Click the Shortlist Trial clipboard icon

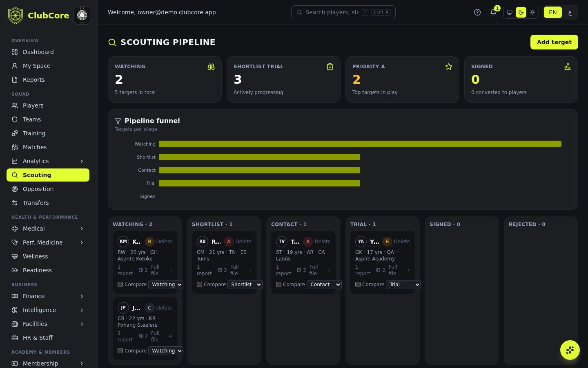click(330, 67)
